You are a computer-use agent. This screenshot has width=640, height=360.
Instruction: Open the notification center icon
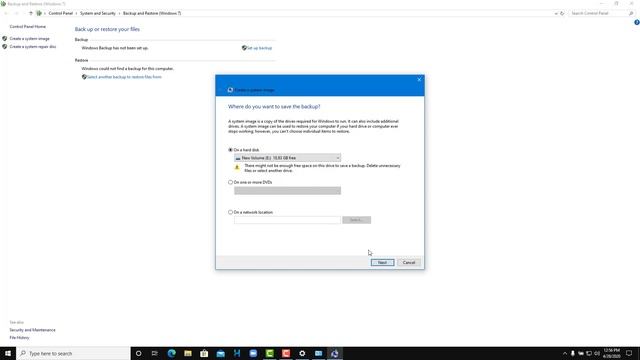pos(629,353)
